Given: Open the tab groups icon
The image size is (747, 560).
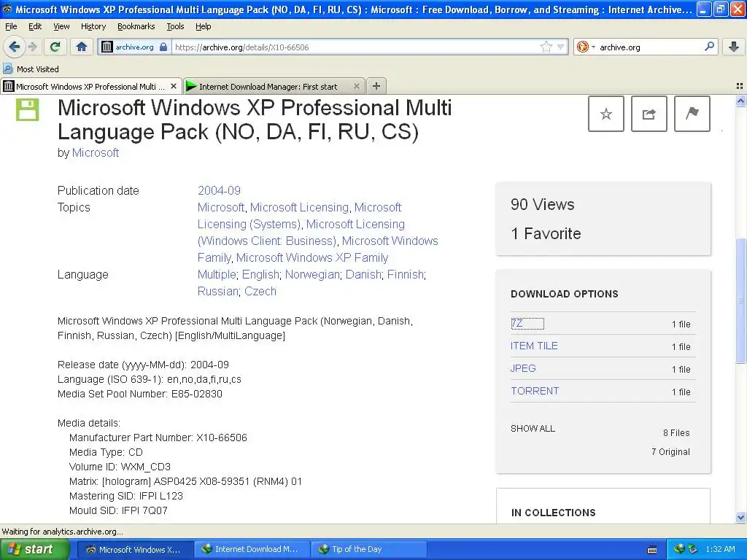Looking at the screenshot, I should [740, 86].
